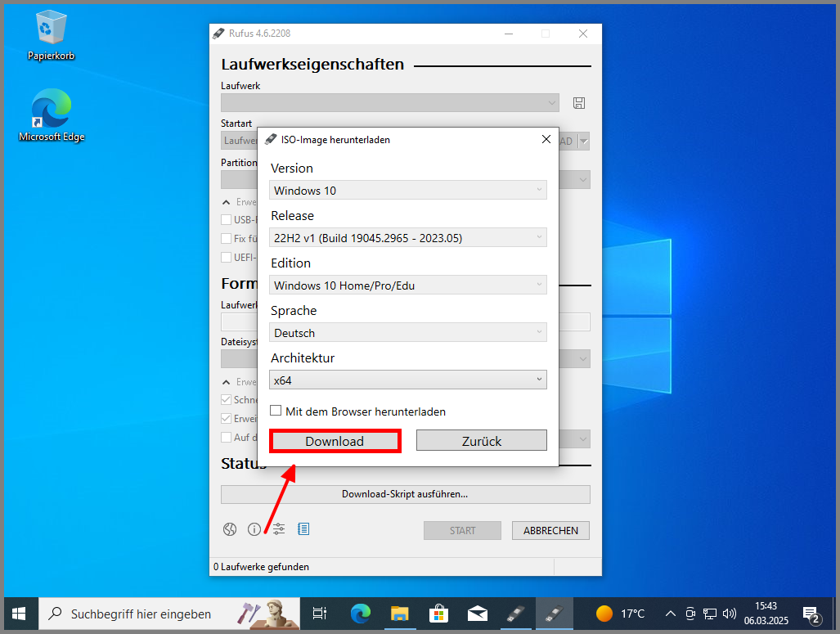The image size is (840, 634).
Task: Click the save drive image icon
Action: pyautogui.click(x=579, y=103)
